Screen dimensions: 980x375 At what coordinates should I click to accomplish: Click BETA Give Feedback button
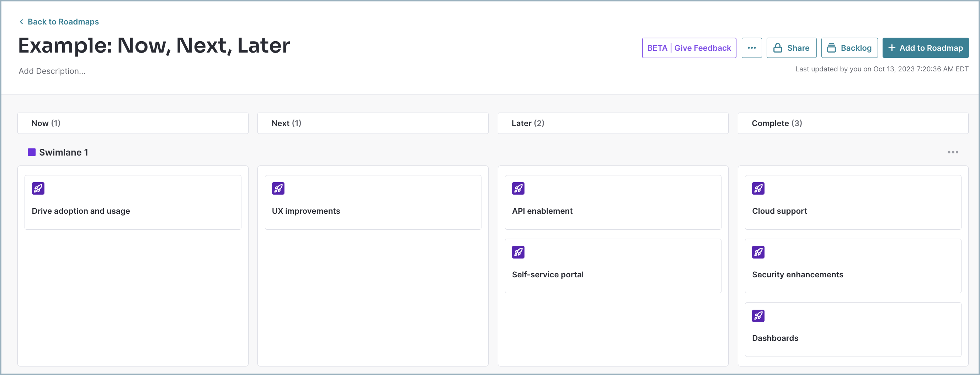pos(689,48)
